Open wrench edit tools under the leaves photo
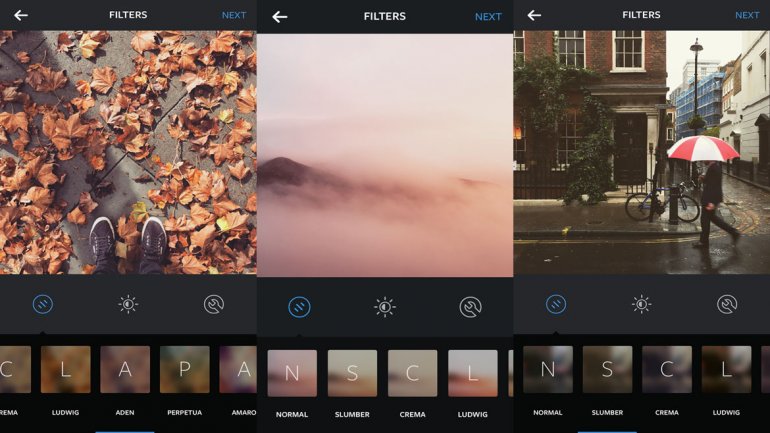 pos(214,304)
